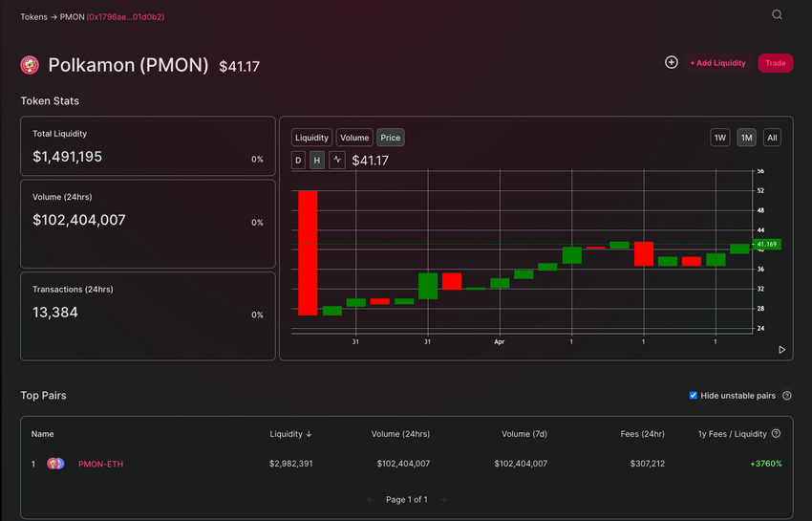The height and width of the screenshot is (521, 812).
Task: Open contract address link 0x1796ae...01d0b2
Action: coord(125,16)
